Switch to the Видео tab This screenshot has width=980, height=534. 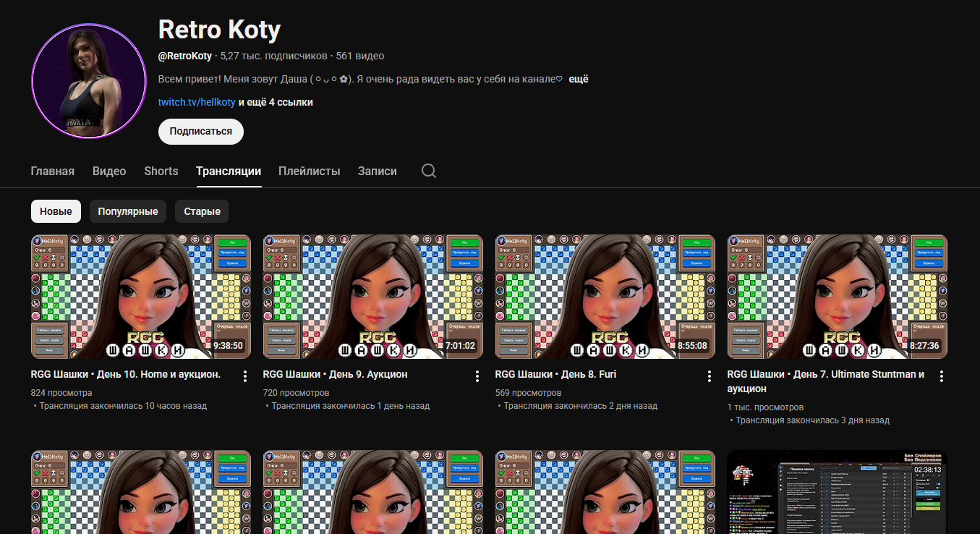[109, 171]
